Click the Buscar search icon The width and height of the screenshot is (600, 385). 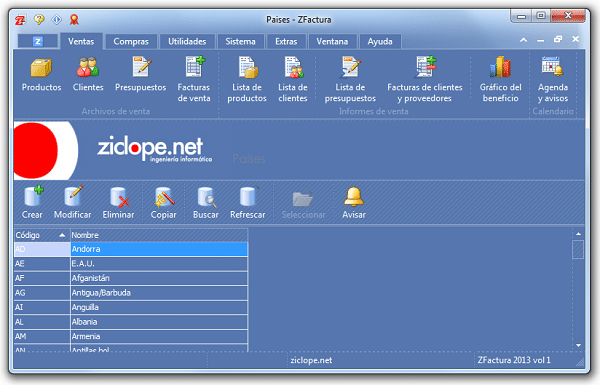[x=207, y=197]
